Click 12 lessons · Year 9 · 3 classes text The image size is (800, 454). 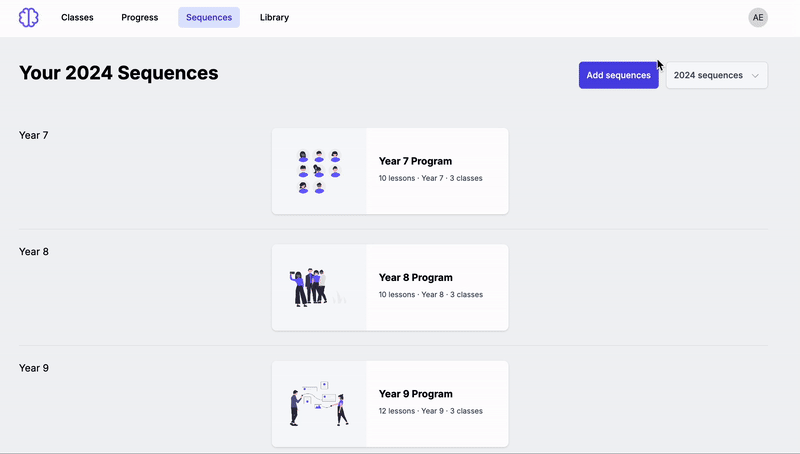coord(431,411)
